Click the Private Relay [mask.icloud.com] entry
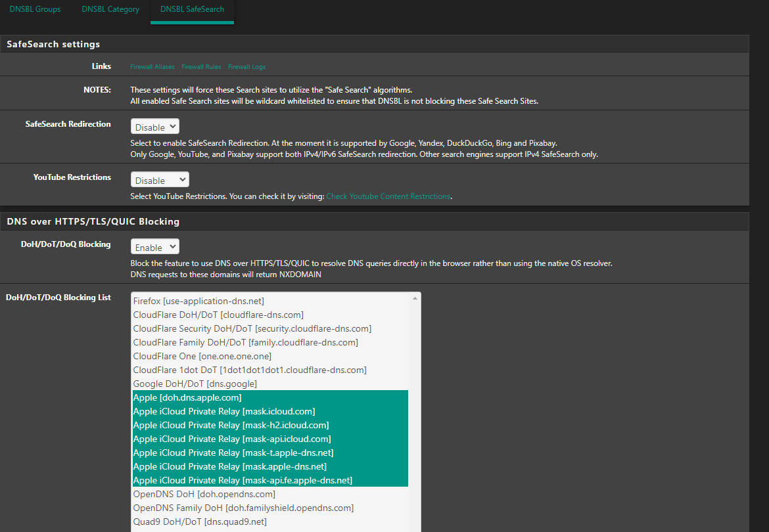Screen dimensions: 769x532 coord(270,411)
